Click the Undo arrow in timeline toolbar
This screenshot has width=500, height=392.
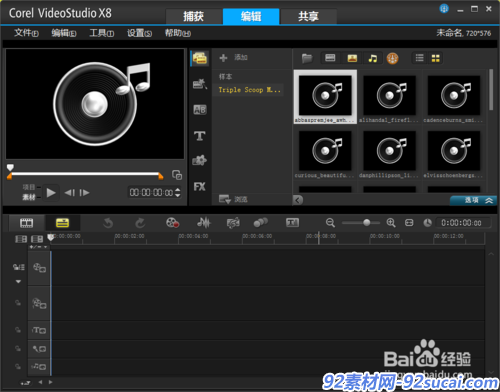(108, 223)
